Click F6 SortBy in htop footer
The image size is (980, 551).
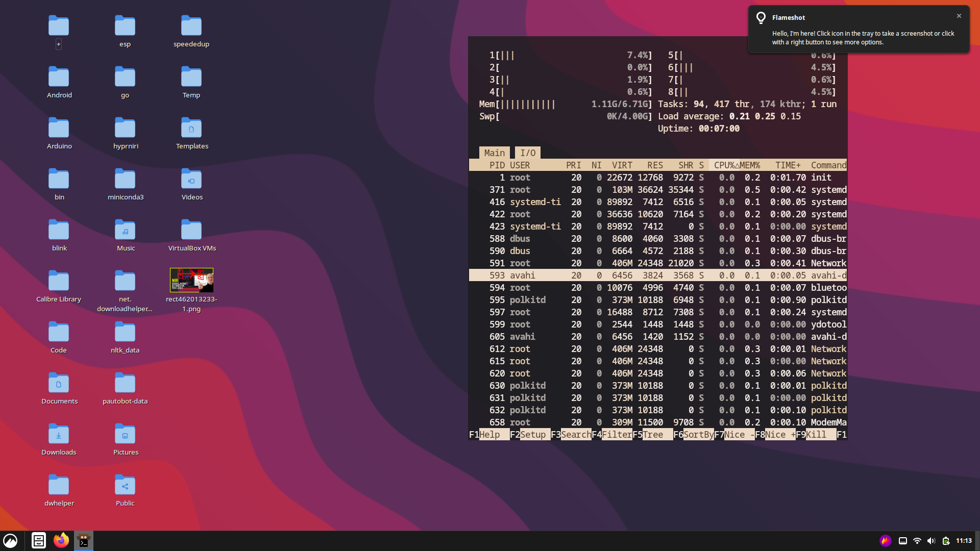pos(694,435)
